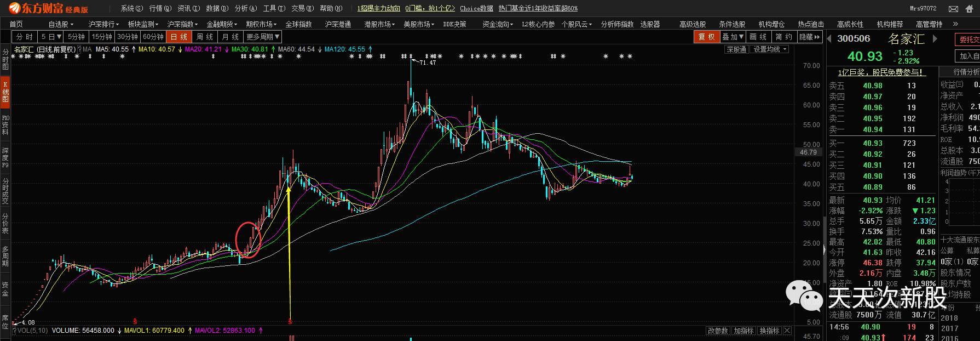The image size is (980, 341).
Task: Open the 行情(Q) menu
Action: point(160,9)
